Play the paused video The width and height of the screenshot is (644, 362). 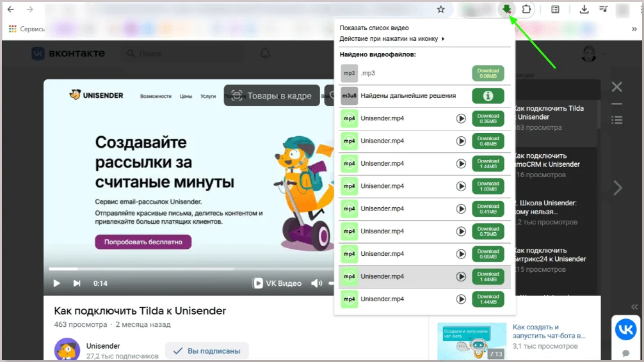[x=56, y=283]
